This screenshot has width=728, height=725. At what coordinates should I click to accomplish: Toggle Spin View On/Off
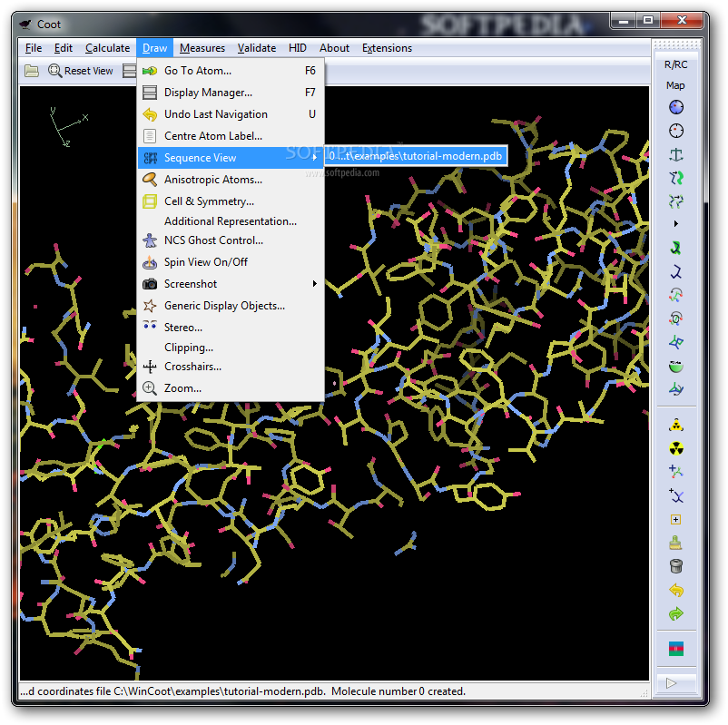(231, 262)
